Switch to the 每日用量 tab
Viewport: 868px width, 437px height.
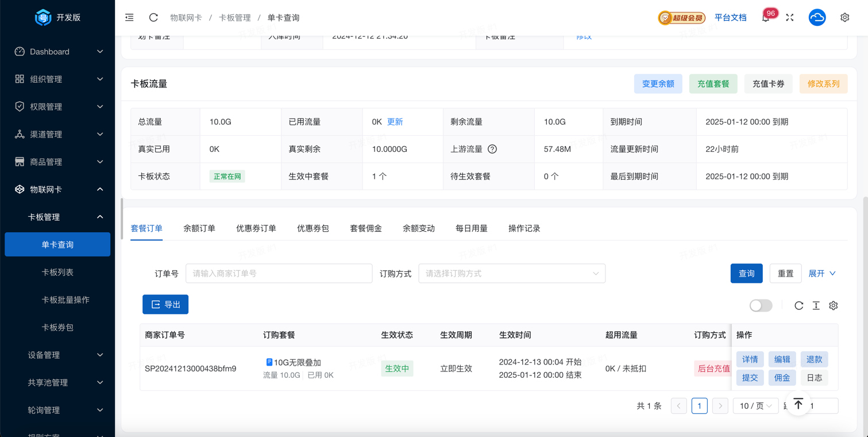coord(471,228)
